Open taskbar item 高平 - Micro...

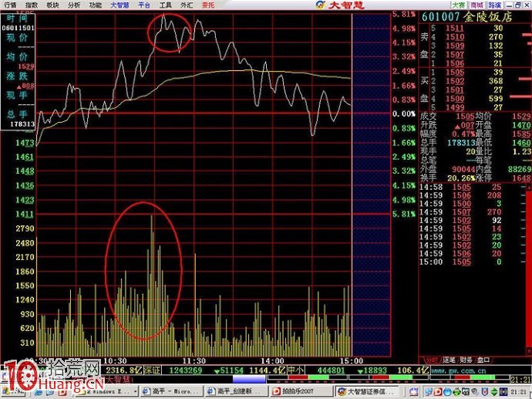(170, 391)
